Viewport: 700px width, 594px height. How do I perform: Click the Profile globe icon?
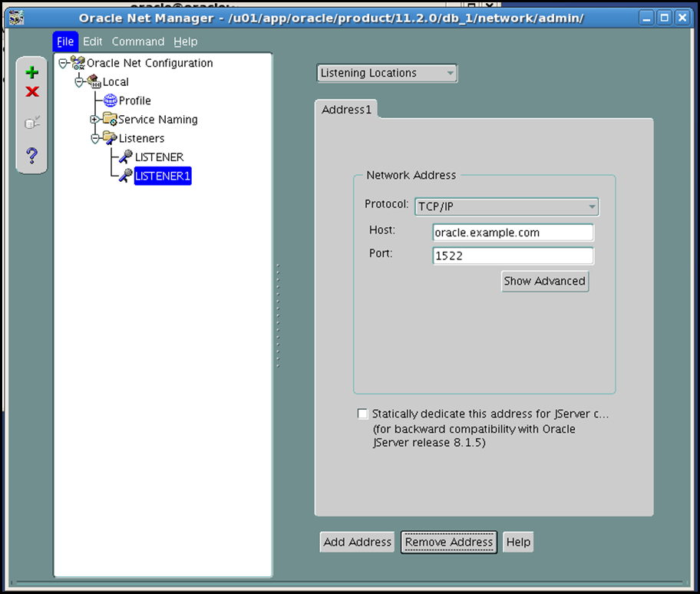tap(111, 101)
